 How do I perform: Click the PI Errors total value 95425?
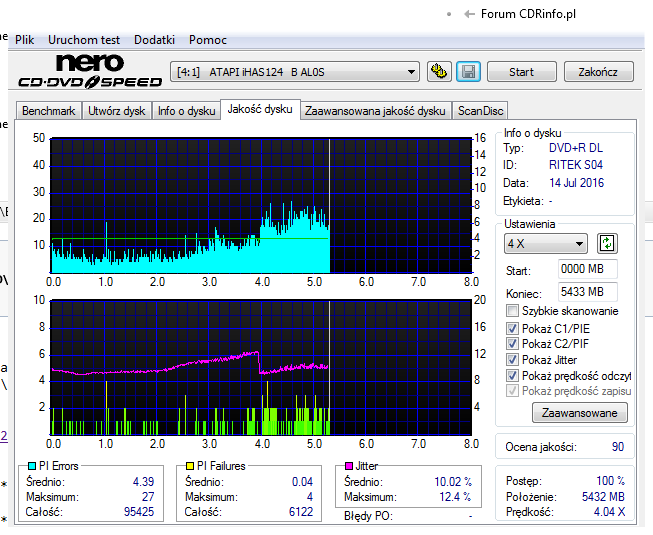139,511
